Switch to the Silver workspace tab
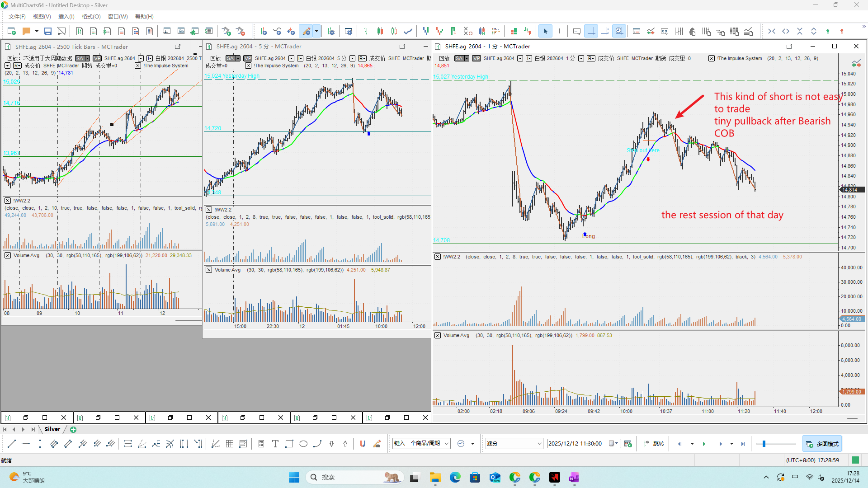This screenshot has height=488, width=868. tap(52, 429)
